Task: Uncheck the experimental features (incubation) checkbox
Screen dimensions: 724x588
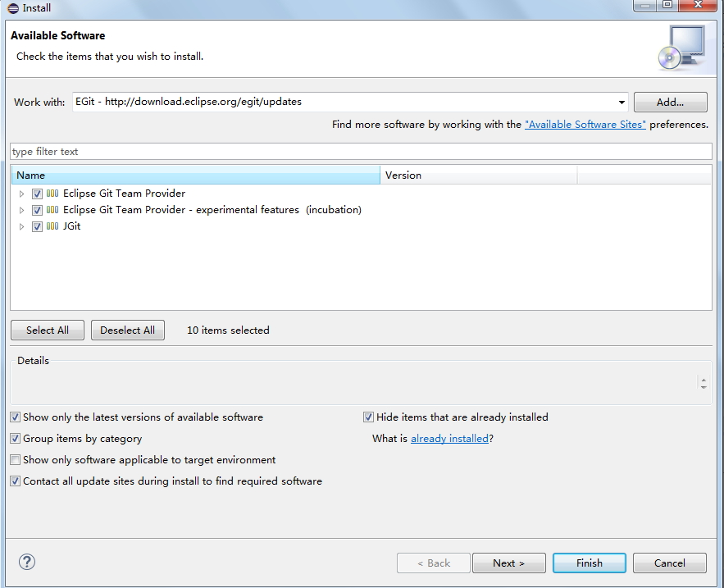Action: pyautogui.click(x=37, y=210)
